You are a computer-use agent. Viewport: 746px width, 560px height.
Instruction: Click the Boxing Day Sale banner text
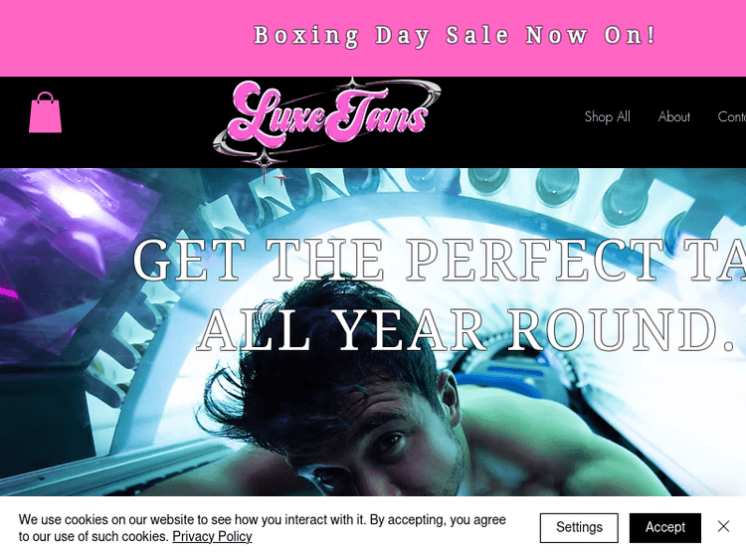(x=455, y=36)
